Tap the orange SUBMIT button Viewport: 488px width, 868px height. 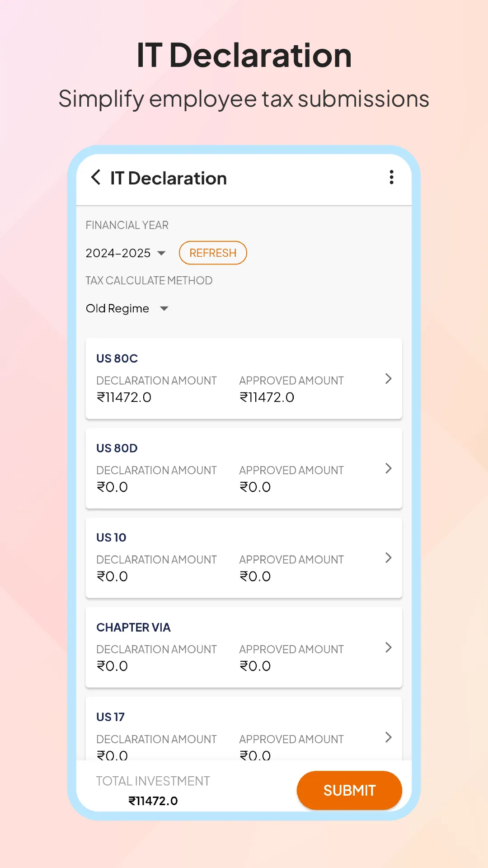click(x=349, y=790)
